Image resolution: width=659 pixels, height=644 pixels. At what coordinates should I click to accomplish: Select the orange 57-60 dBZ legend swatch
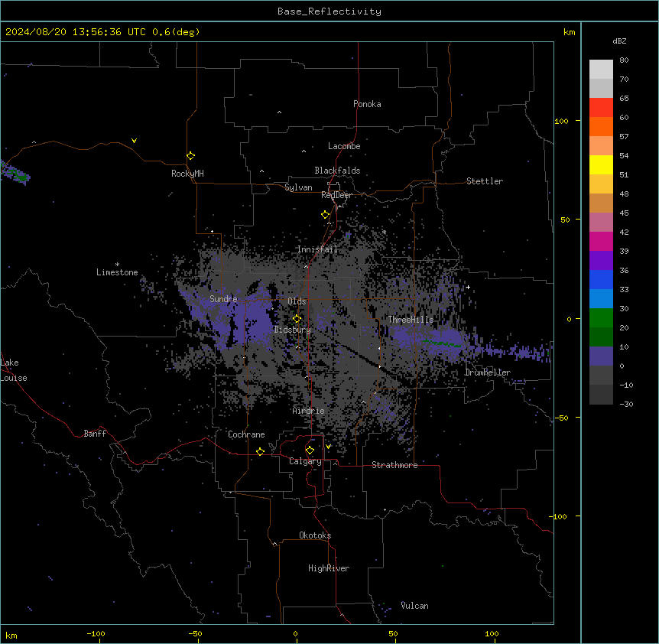point(601,126)
